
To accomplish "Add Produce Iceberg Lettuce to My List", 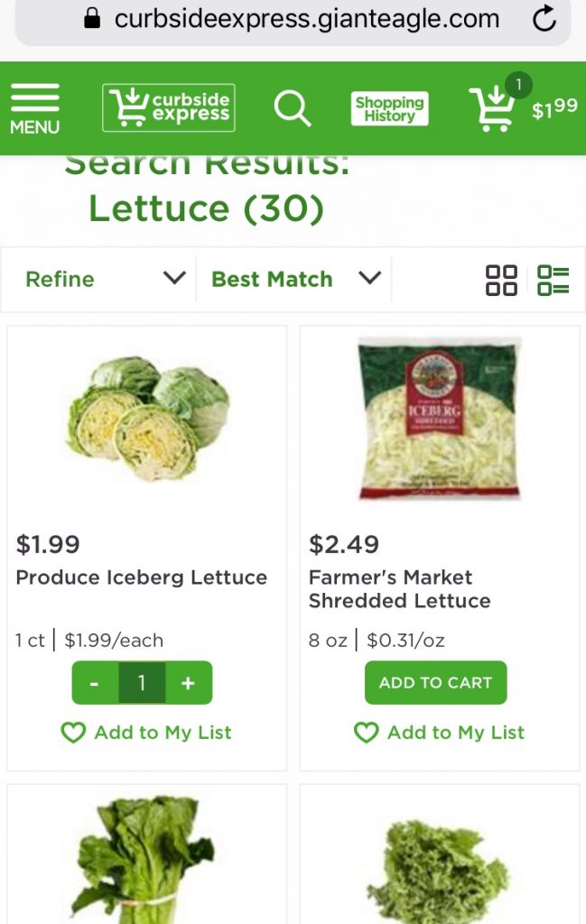I will pyautogui.click(x=146, y=732).
